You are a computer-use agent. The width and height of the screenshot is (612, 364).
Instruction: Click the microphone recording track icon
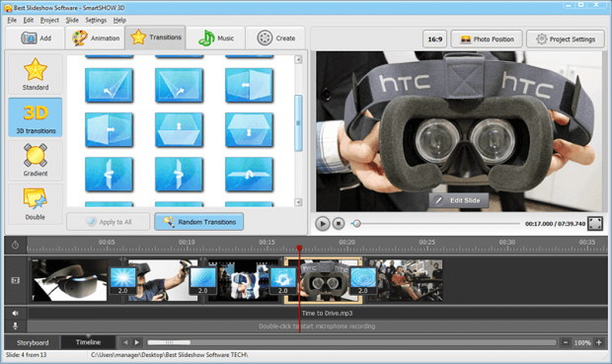[15, 326]
